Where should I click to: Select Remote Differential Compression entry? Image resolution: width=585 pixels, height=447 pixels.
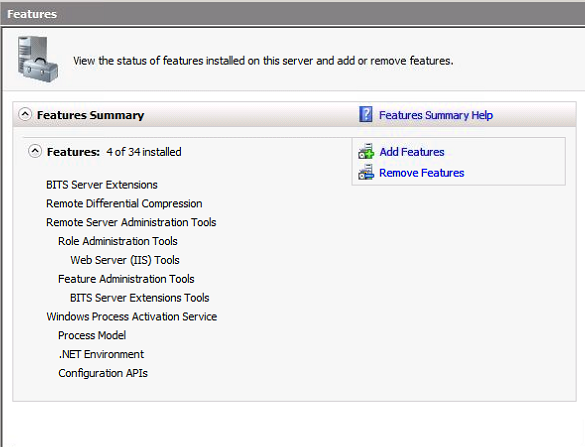point(124,203)
